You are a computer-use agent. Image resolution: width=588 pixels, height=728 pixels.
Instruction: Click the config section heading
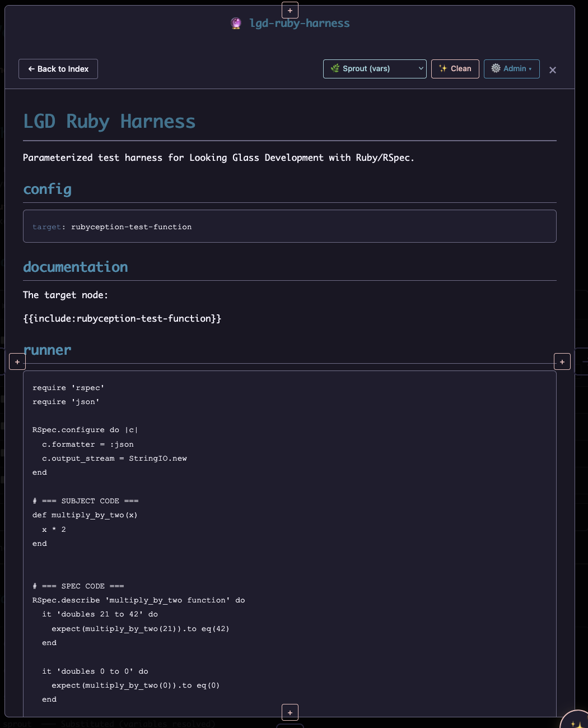coord(48,189)
